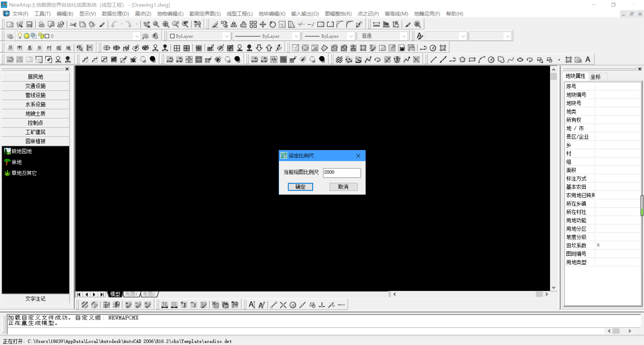The image size is (644, 345).
Task: Open the first text style dropdown
Action: (463, 36)
